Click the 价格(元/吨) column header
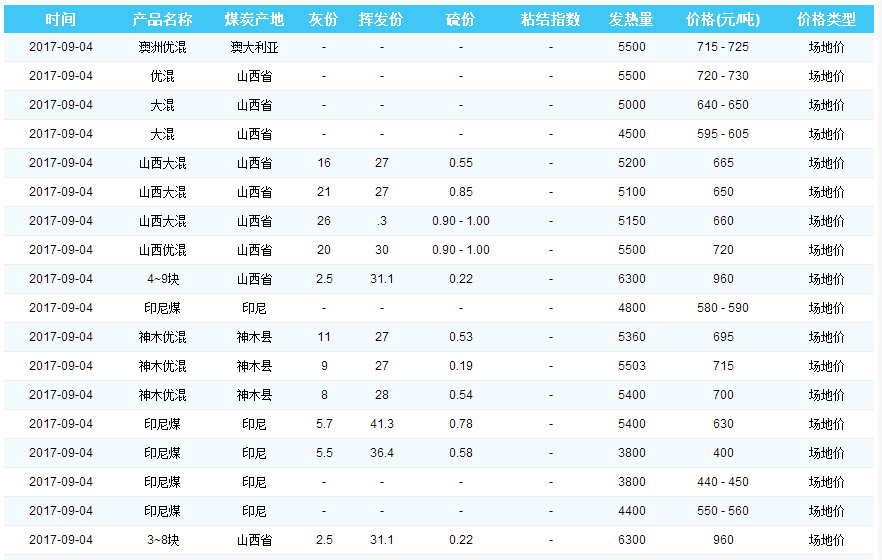 pos(723,20)
